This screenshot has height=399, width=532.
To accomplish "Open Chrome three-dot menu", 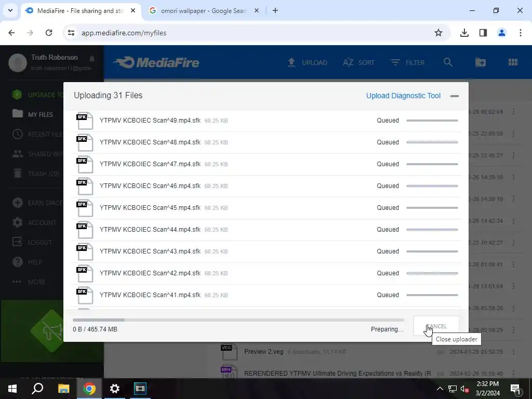I will [521, 33].
